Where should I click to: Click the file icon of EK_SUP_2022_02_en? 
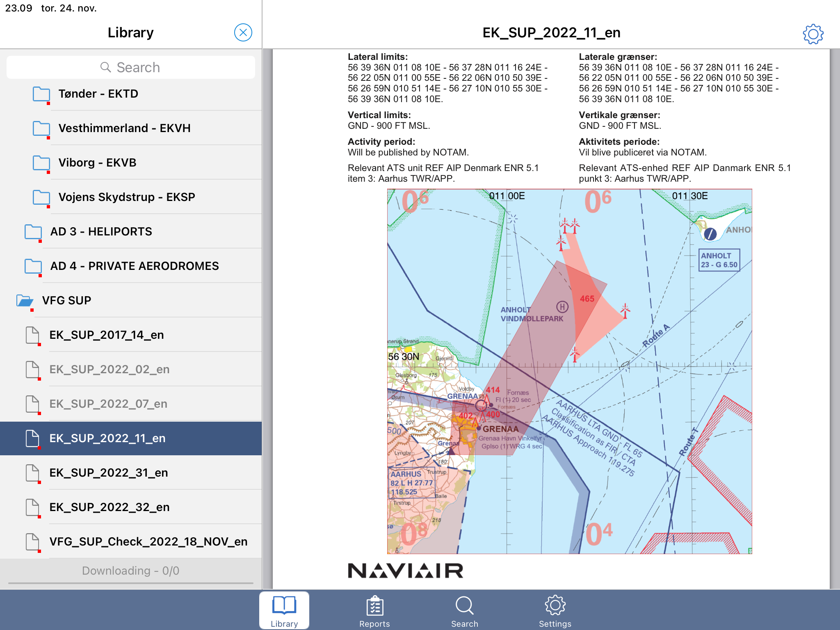(x=32, y=370)
